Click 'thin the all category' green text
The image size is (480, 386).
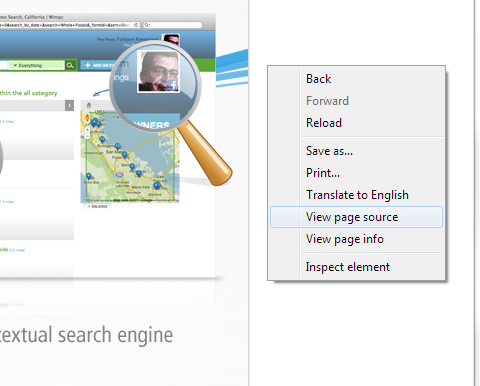tap(28, 93)
